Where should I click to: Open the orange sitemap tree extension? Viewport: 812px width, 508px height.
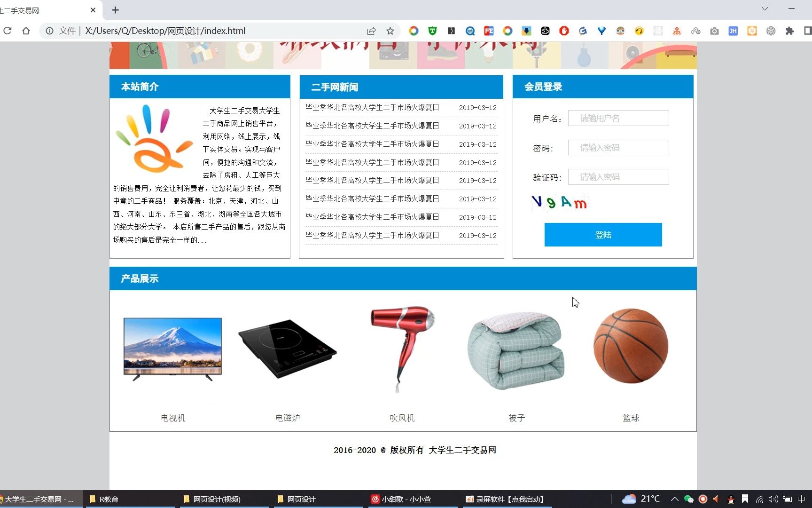click(x=677, y=31)
